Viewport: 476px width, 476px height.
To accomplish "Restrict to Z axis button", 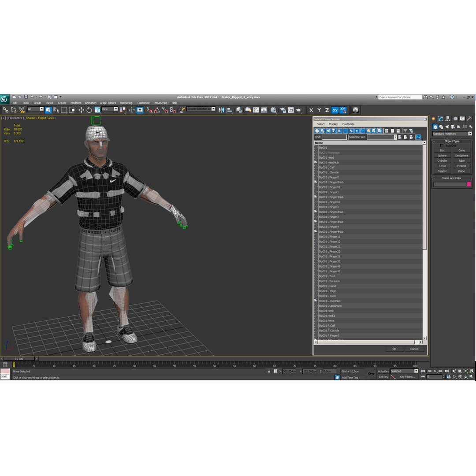I will [x=327, y=110].
